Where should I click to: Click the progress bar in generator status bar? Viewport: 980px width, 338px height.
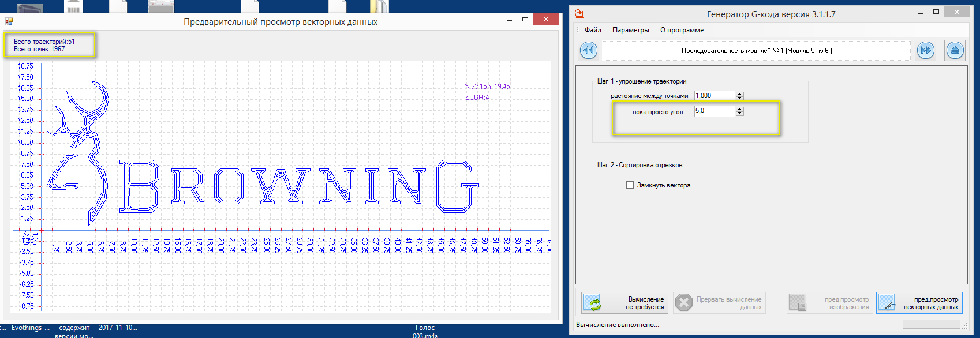pos(931,324)
